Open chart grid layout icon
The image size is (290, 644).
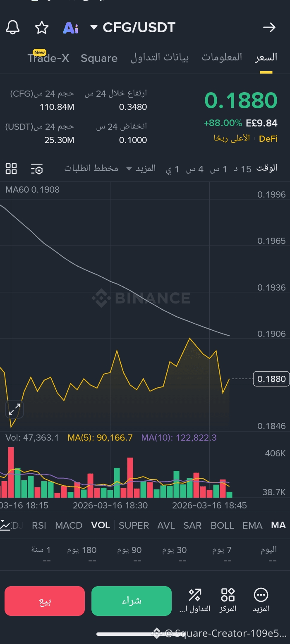pyautogui.click(x=11, y=169)
